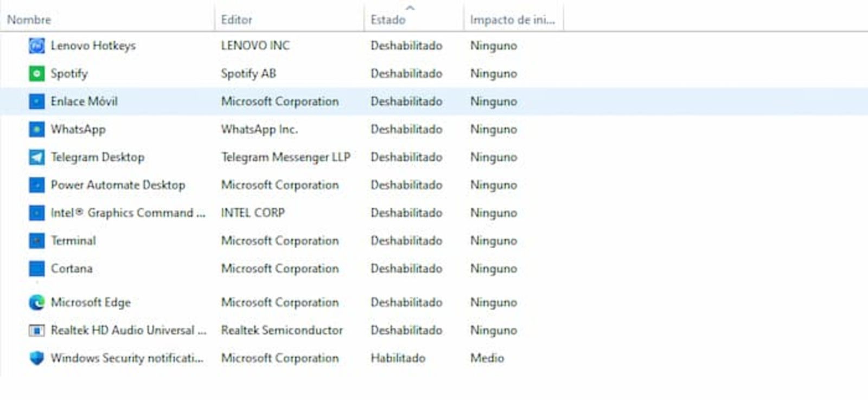The width and height of the screenshot is (868, 400).
Task: Select the Power Automate Desktop entry
Action: point(118,185)
